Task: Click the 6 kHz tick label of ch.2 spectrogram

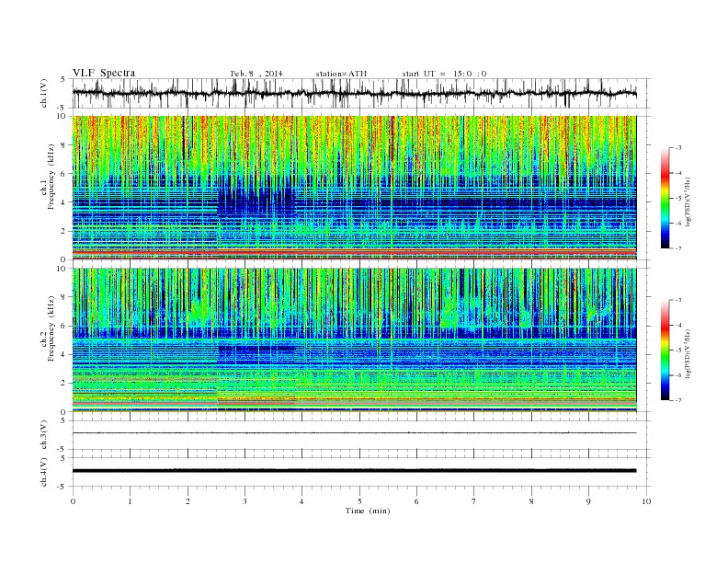Action: [63, 326]
